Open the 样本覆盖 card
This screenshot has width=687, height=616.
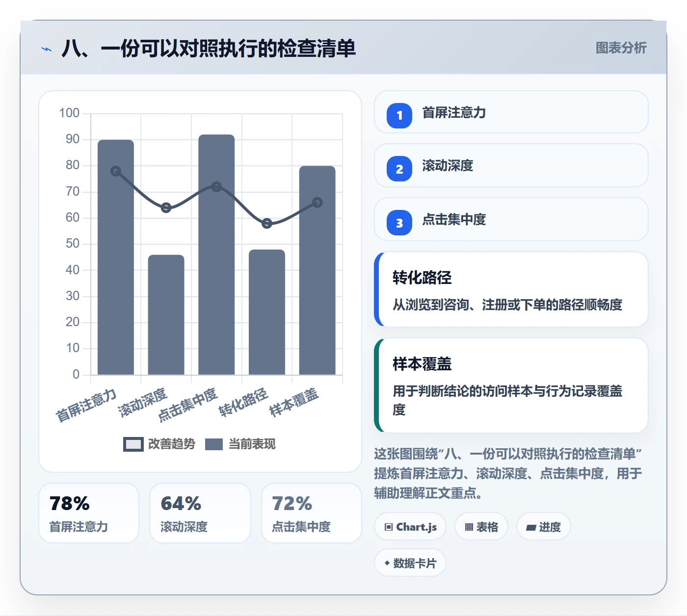point(511,385)
